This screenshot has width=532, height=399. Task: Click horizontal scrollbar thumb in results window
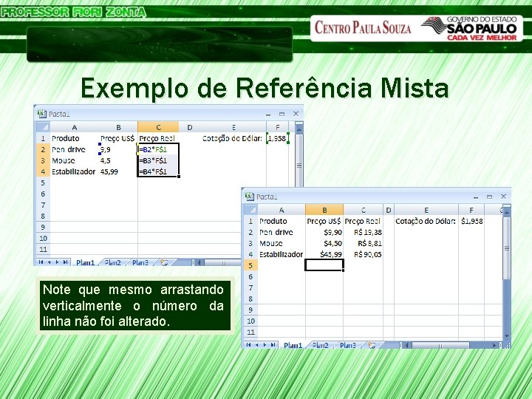440,345
